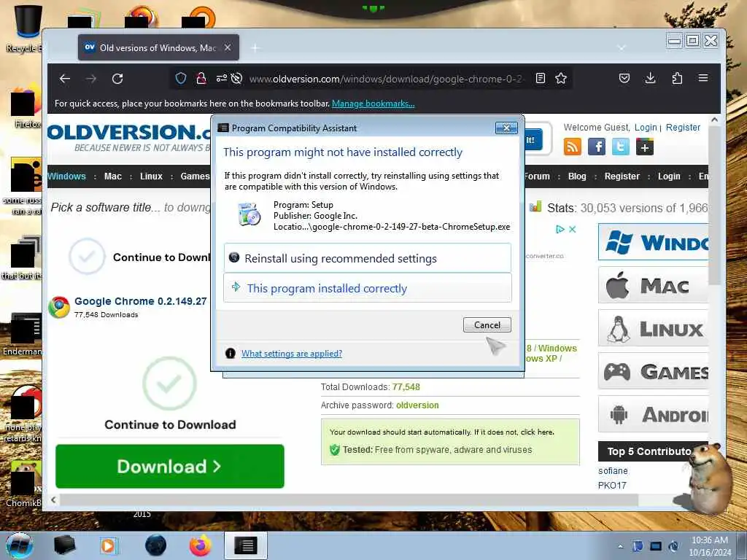Click Cancel in Program Compatibility Assistant
This screenshot has width=747, height=560.
click(487, 324)
